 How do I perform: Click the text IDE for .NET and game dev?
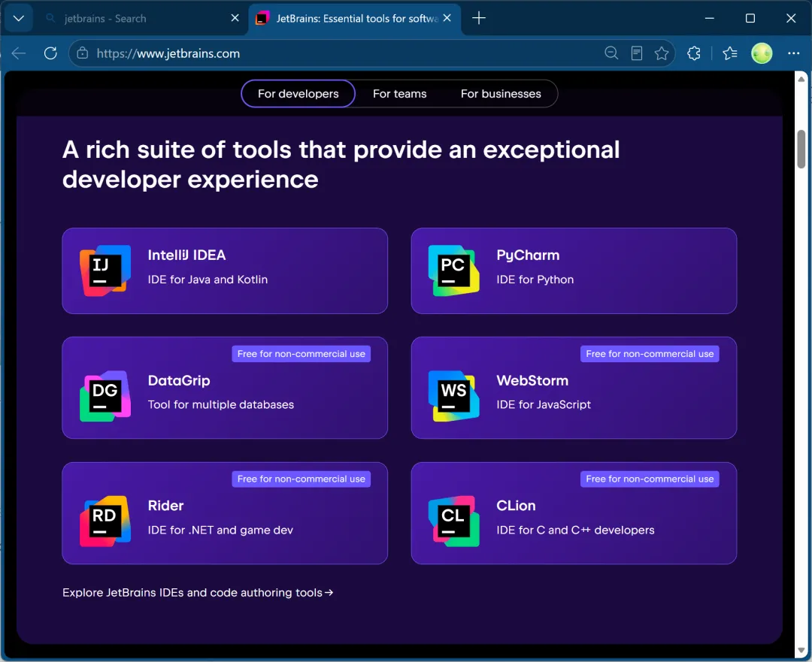click(x=220, y=530)
